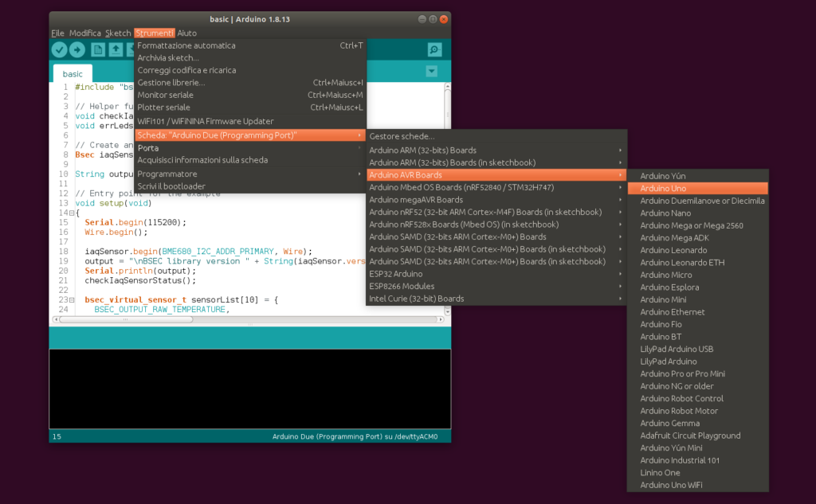Collapse the code fold at line 14
Image resolution: width=816 pixels, height=504 pixels.
coord(72,213)
